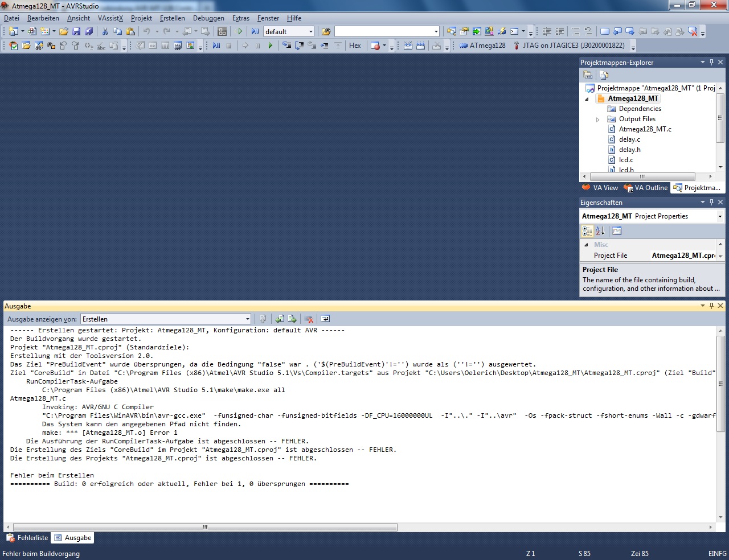Switch to the VA Outline tab
The image size is (729, 560).
pyautogui.click(x=645, y=188)
